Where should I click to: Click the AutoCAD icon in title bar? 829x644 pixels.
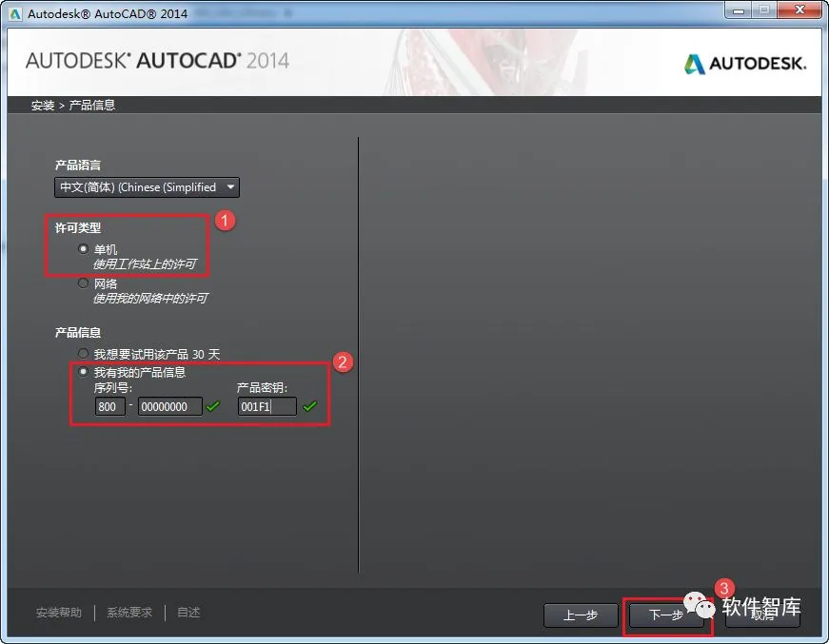coord(15,13)
